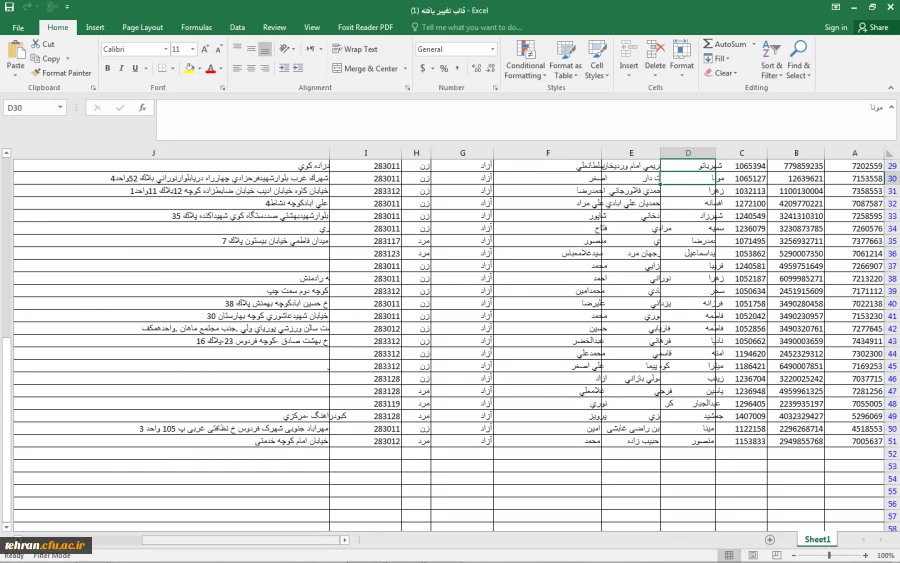Click Increase Decimal icon
This screenshot has height=563, width=900.
point(476,68)
